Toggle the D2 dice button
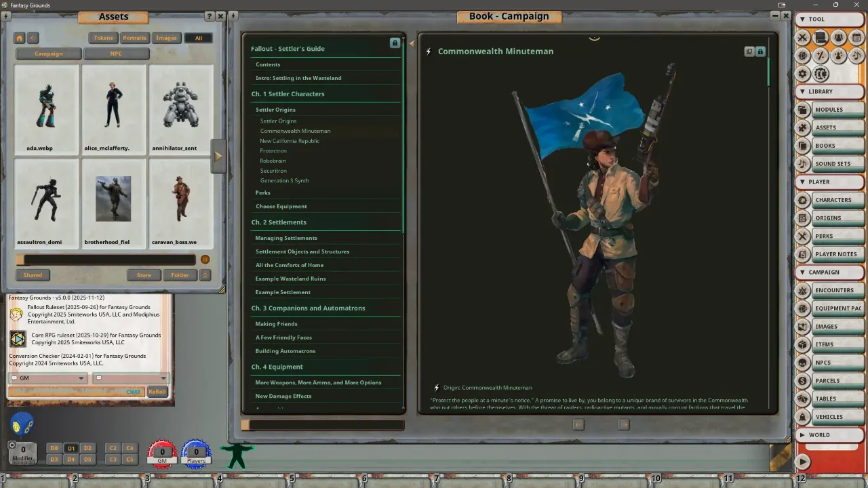This screenshot has width=868, height=488. click(x=87, y=448)
